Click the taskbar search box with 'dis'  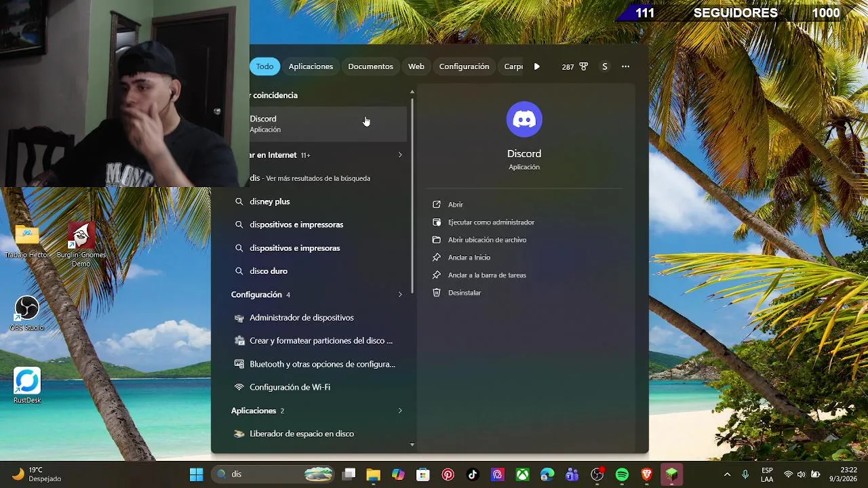pyautogui.click(x=274, y=474)
